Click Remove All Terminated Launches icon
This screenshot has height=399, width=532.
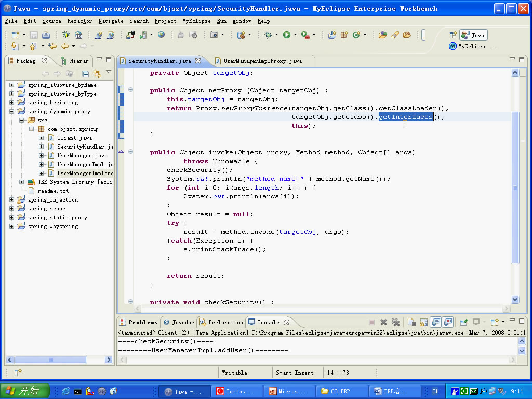click(x=395, y=322)
